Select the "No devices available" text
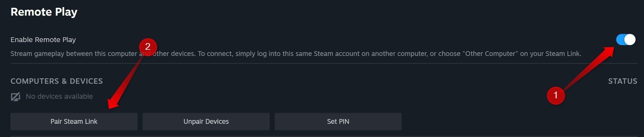644x137 pixels. point(59,97)
